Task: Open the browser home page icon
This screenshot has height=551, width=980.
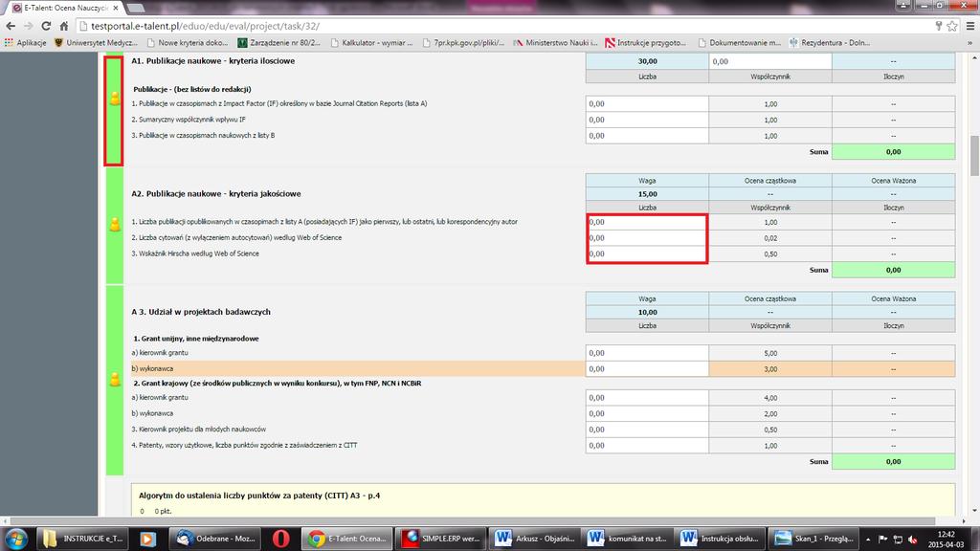Action: pos(64,26)
